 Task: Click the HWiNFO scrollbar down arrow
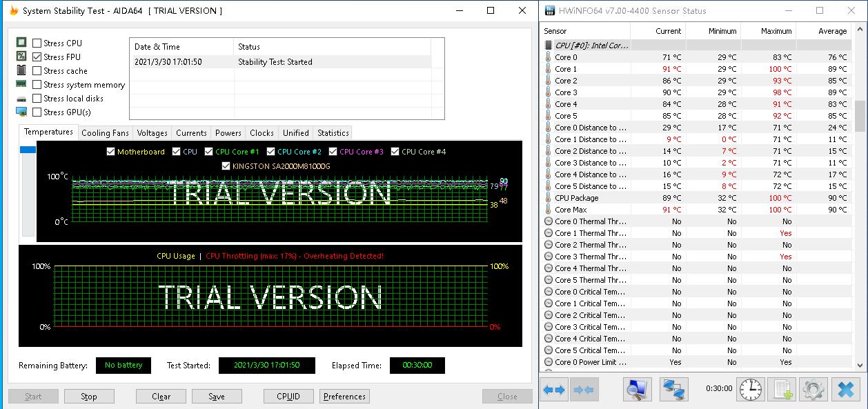pyautogui.click(x=860, y=365)
